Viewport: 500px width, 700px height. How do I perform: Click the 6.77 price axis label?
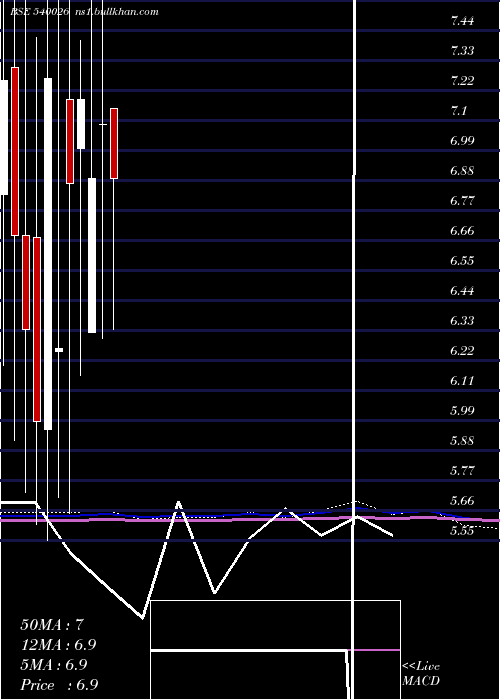tap(462, 201)
